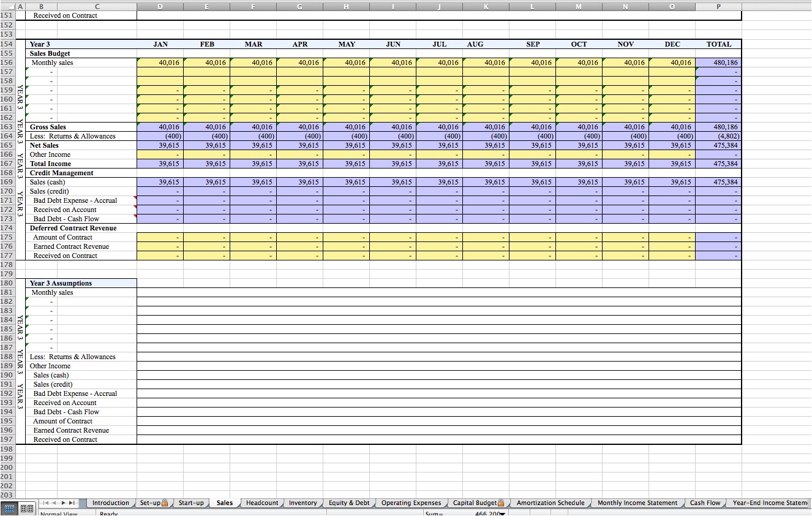The image size is (812, 516).
Task: Select the Year 3 TOTAL Gross Sales cell
Action: tap(718, 127)
